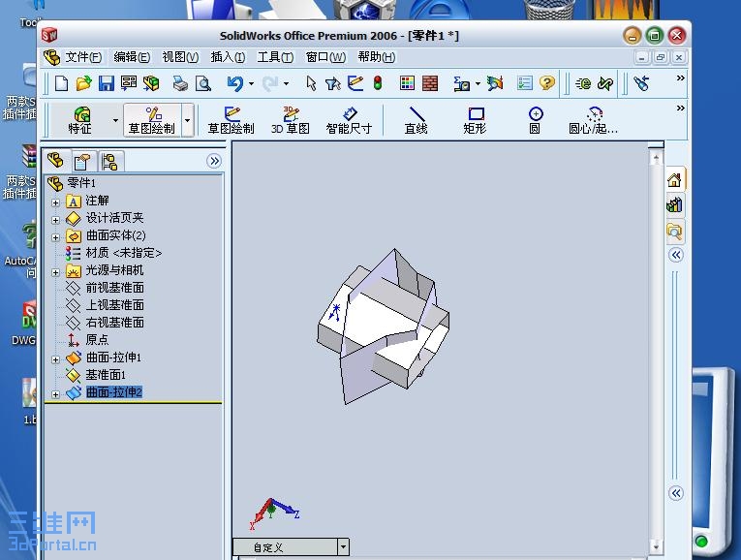Expand the 曲面-拉伸1 feature

[x=55, y=359]
